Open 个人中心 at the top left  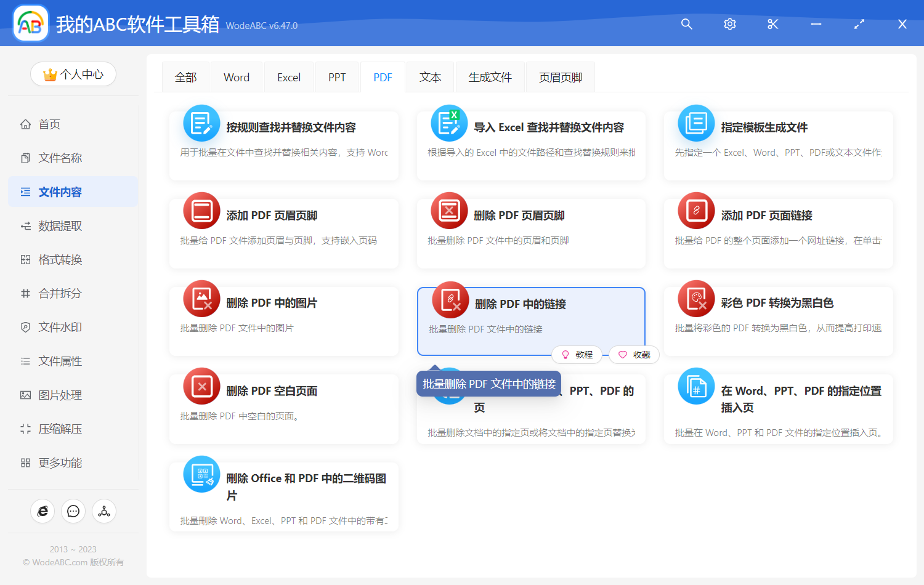73,74
